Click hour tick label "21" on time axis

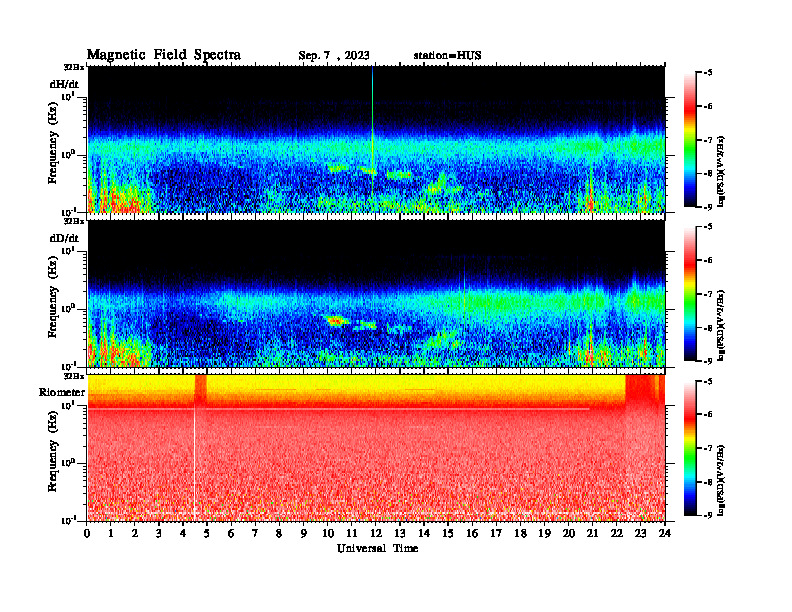coord(592,533)
